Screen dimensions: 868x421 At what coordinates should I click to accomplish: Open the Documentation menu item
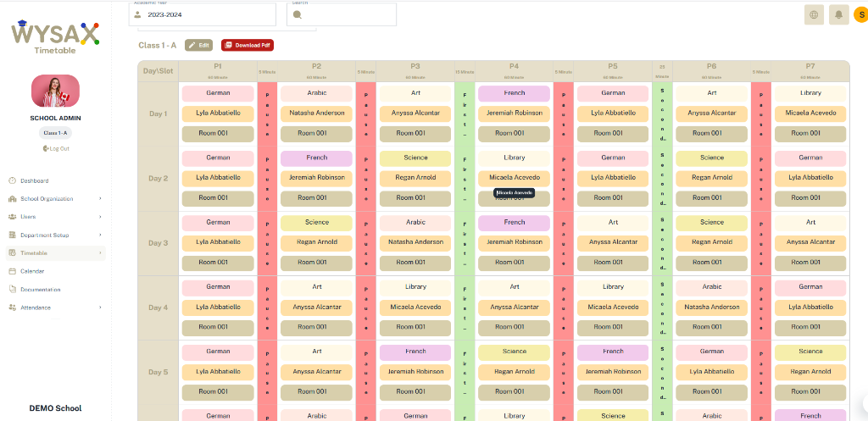pyautogui.click(x=41, y=290)
